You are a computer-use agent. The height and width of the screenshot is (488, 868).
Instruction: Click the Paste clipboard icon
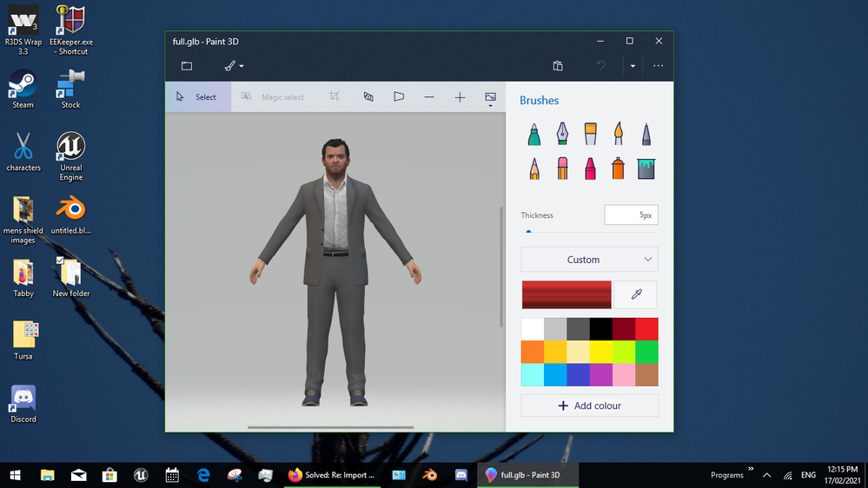558,66
